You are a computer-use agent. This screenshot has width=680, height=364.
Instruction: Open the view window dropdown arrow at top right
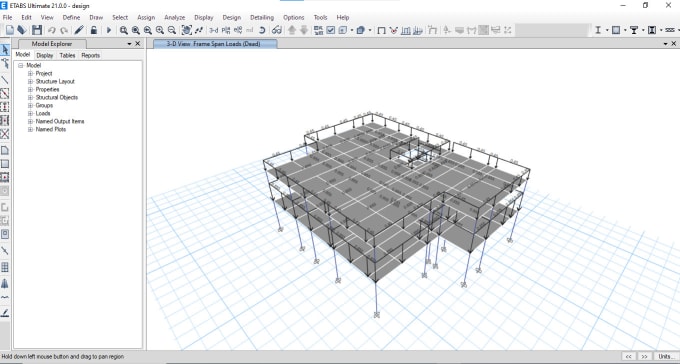[666, 44]
